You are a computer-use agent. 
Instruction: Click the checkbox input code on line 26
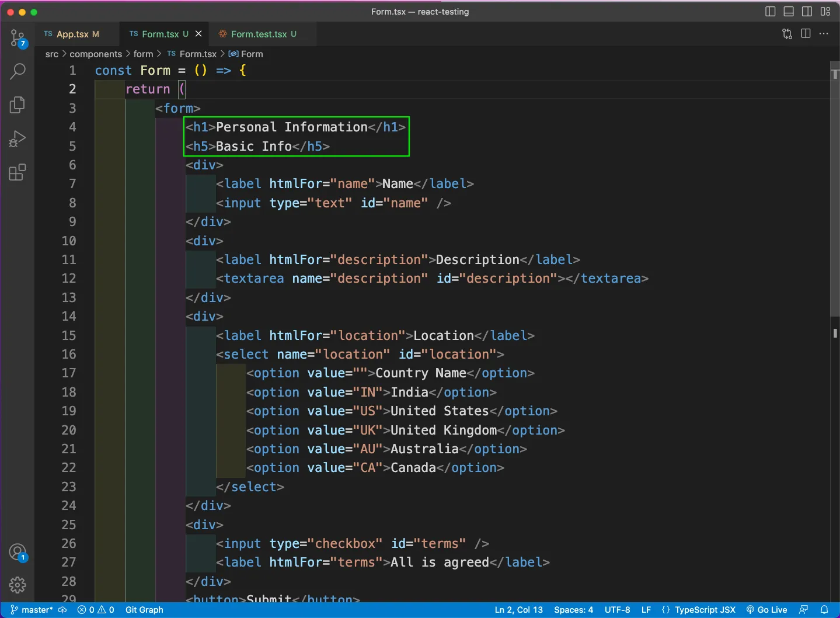click(x=353, y=543)
